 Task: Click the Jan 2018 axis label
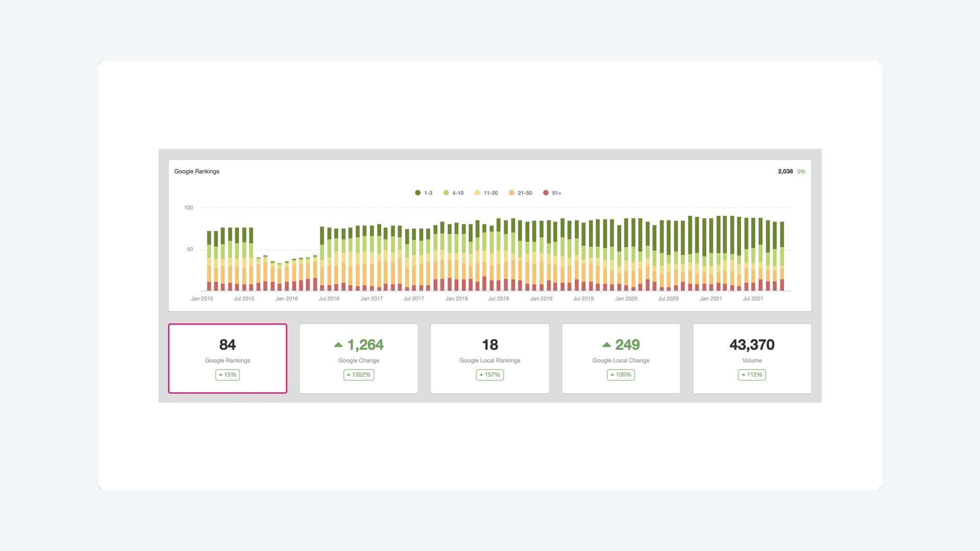point(456,298)
